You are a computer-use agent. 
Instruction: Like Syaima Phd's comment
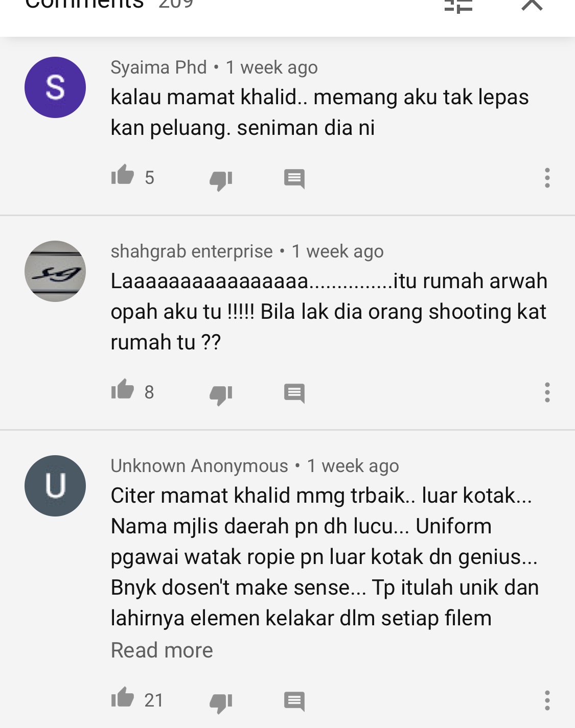(123, 175)
